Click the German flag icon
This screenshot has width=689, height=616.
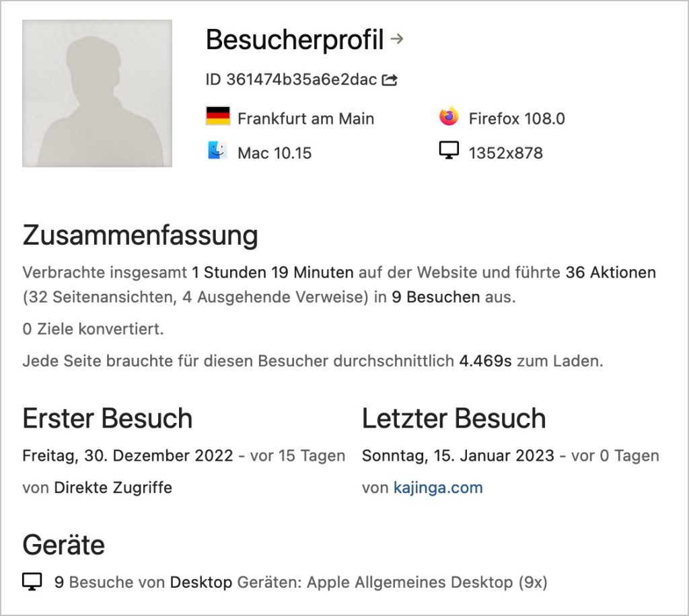pos(218,116)
